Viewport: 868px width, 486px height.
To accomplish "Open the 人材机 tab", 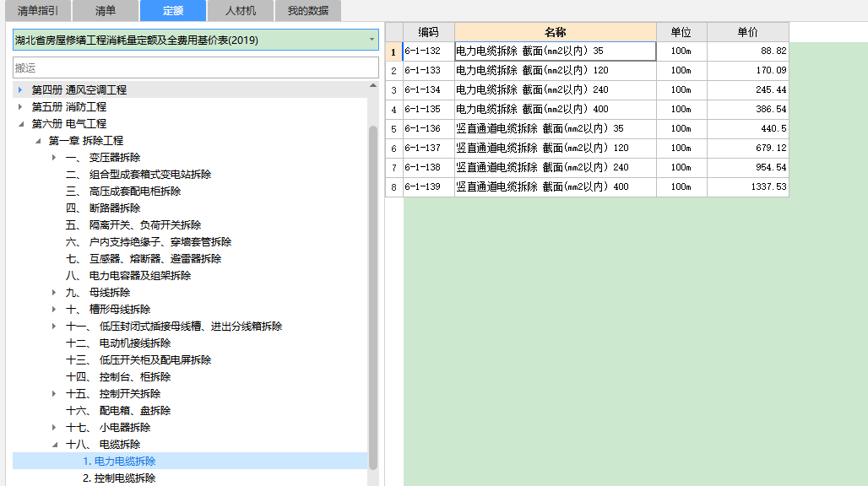I will (241, 10).
